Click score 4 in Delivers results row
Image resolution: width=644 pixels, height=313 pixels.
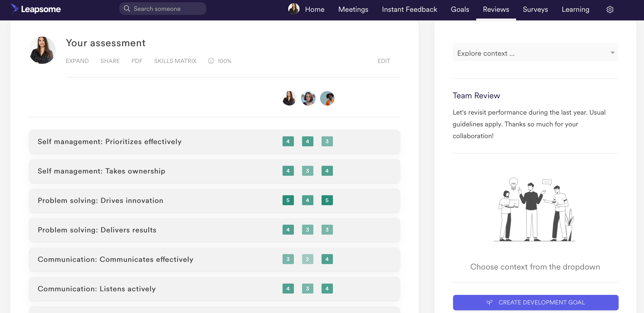pyautogui.click(x=288, y=230)
